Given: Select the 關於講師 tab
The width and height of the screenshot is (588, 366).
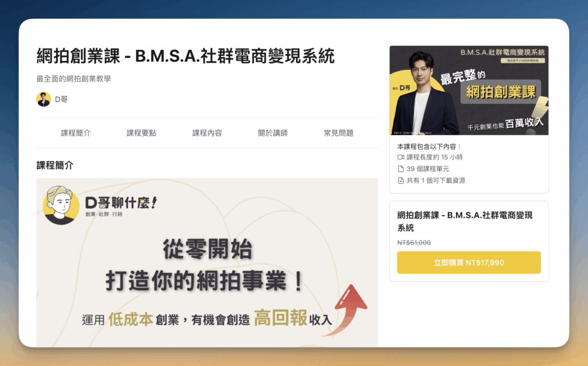Looking at the screenshot, I should 273,133.
